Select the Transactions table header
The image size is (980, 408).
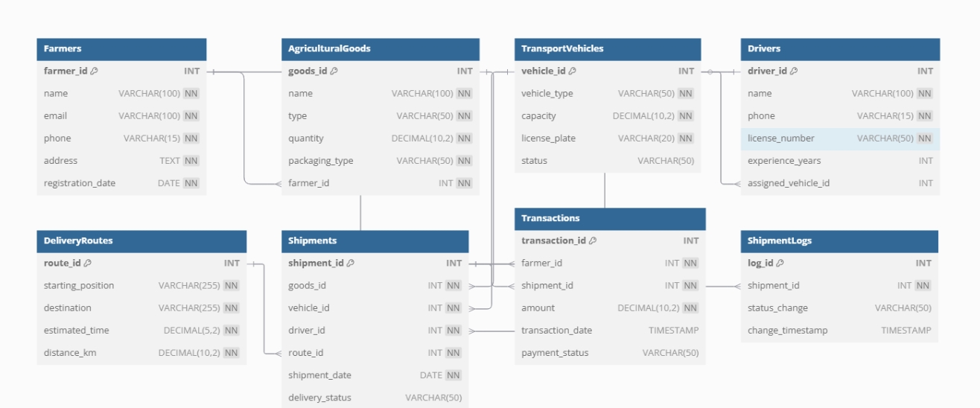550,219
